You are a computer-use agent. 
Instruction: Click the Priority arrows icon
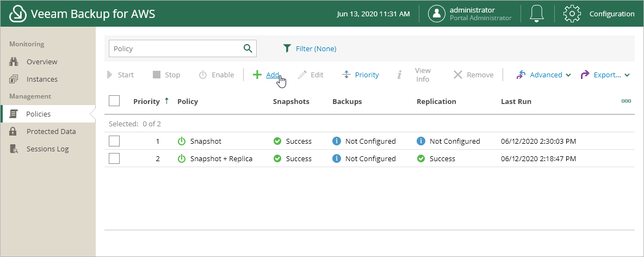click(x=346, y=75)
